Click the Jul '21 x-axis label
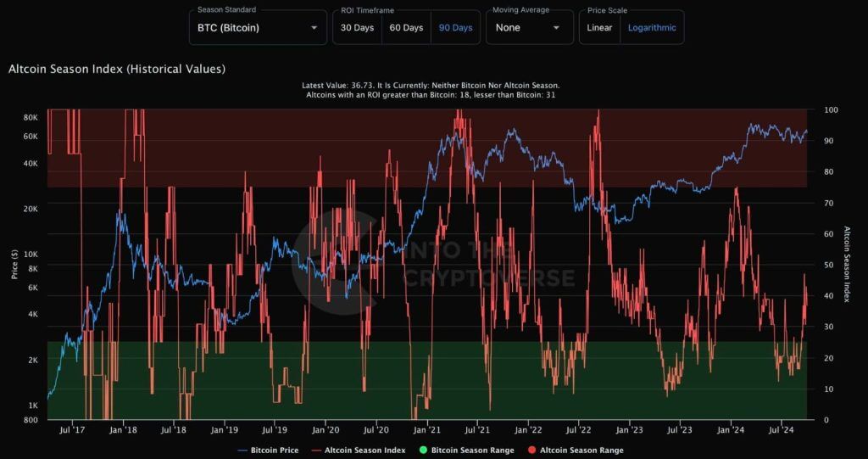 [x=477, y=429]
